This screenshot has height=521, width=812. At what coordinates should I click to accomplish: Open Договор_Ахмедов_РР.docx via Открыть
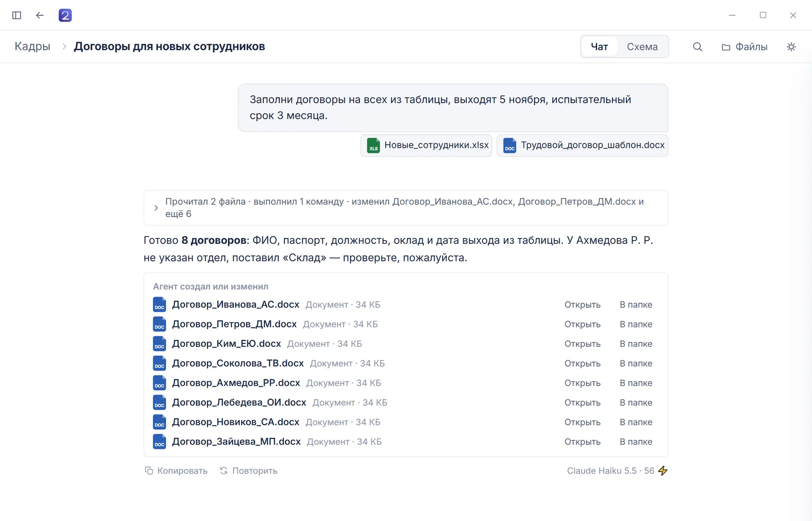(x=583, y=383)
